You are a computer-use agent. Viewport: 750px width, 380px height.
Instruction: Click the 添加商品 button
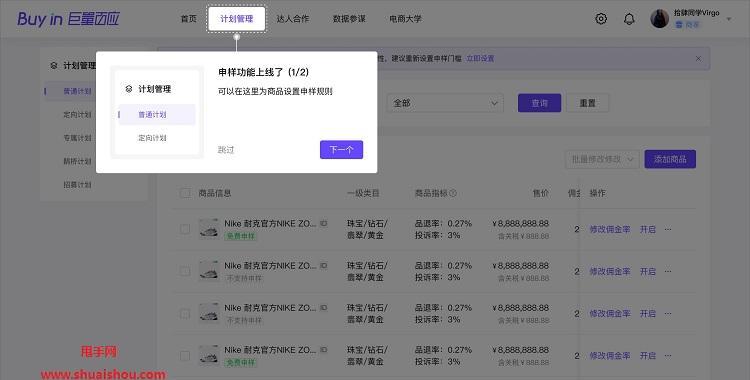670,159
